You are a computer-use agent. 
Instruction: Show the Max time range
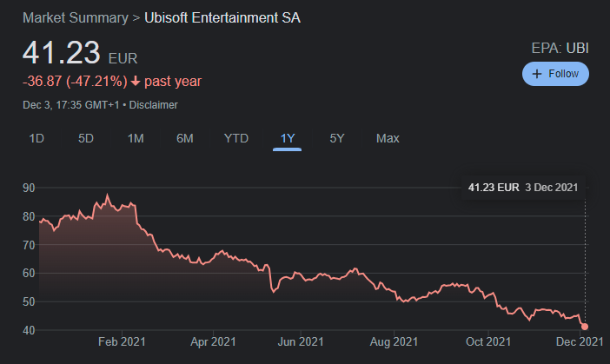388,138
